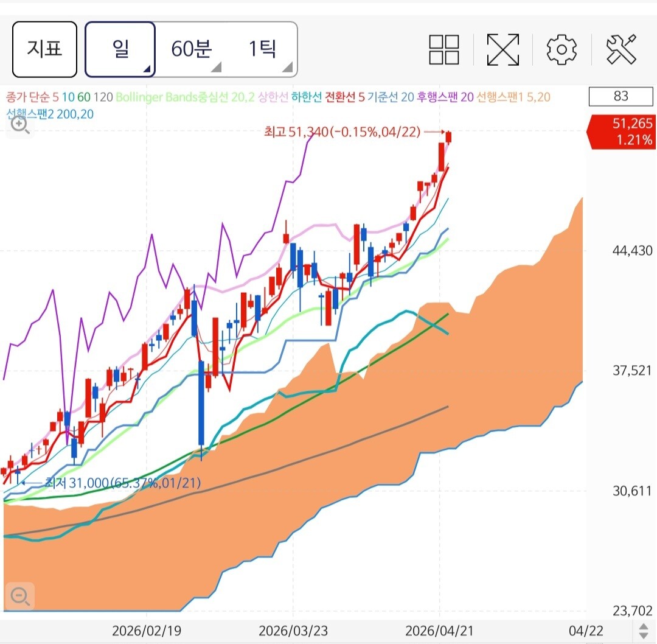The height and width of the screenshot is (644, 657).
Task: Toggle fullscreen chart with expand icon
Action: pyautogui.click(x=503, y=49)
